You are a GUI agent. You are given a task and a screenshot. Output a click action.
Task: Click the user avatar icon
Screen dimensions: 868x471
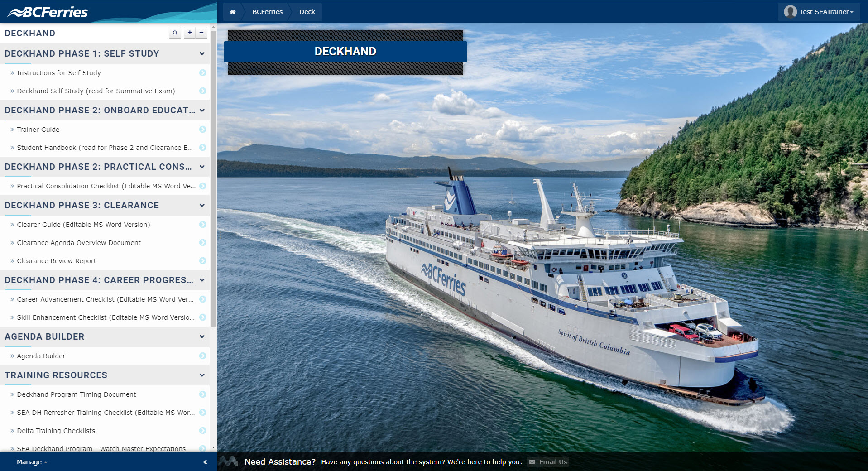pyautogui.click(x=790, y=12)
